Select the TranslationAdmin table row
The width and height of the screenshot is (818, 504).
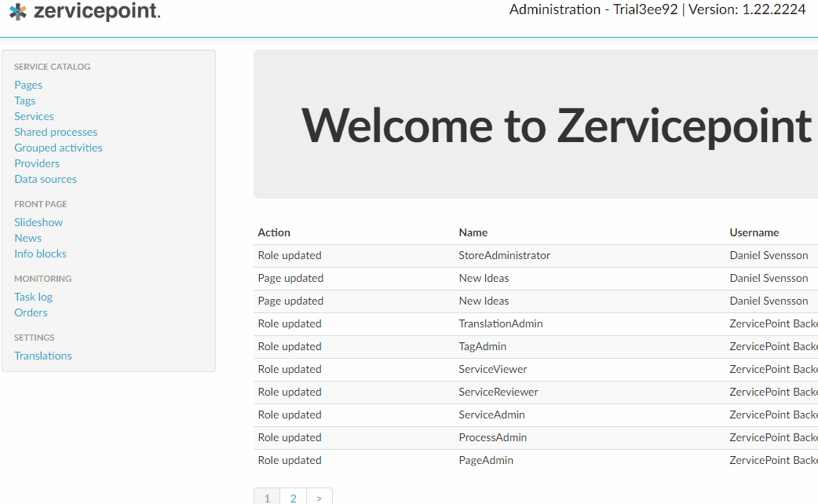click(x=500, y=323)
